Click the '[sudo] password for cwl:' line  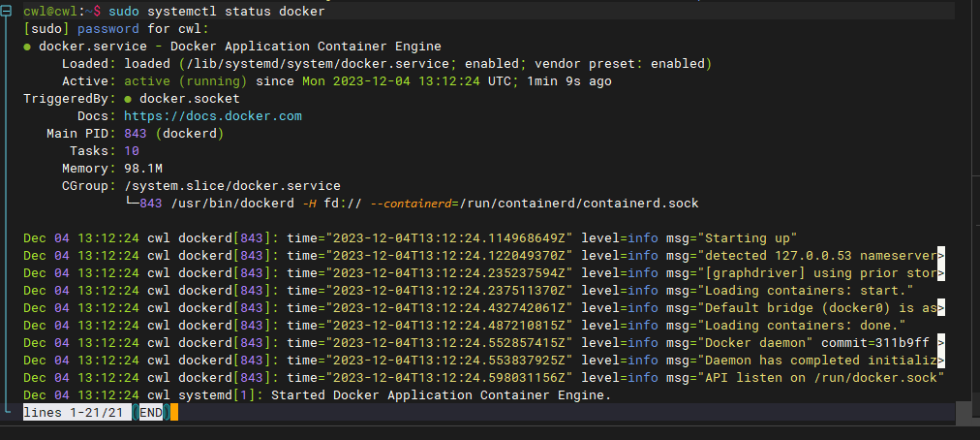pos(115,29)
